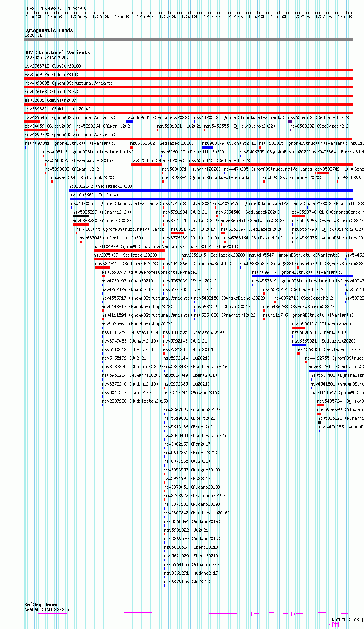Select nsv5991921 (Wu2021) variant label

pyautogui.click(x=180, y=126)
